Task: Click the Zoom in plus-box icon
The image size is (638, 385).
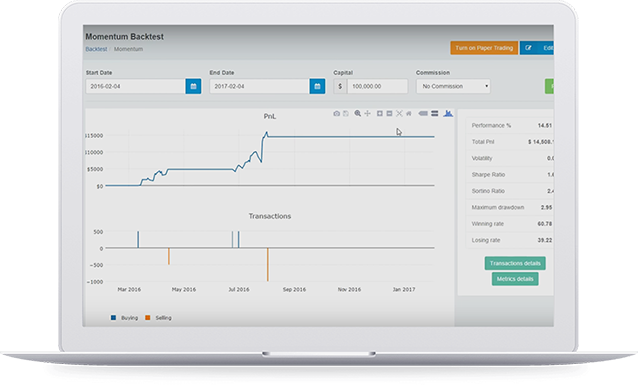Action: [379, 114]
